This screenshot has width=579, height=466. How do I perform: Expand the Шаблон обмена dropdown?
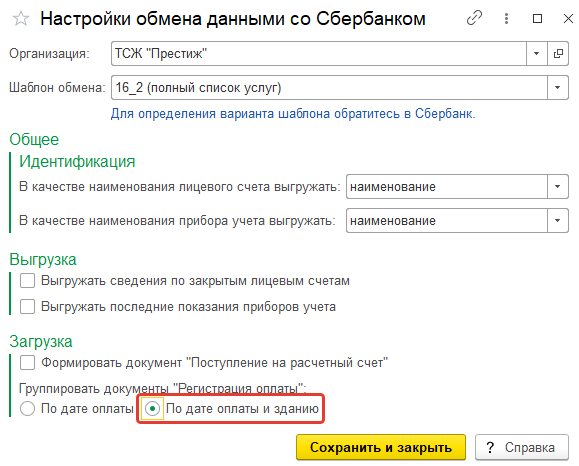[x=558, y=88]
